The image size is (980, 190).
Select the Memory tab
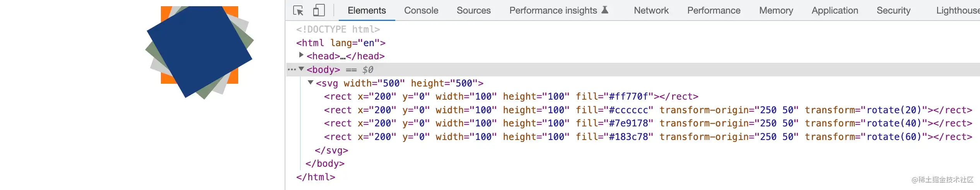click(776, 10)
